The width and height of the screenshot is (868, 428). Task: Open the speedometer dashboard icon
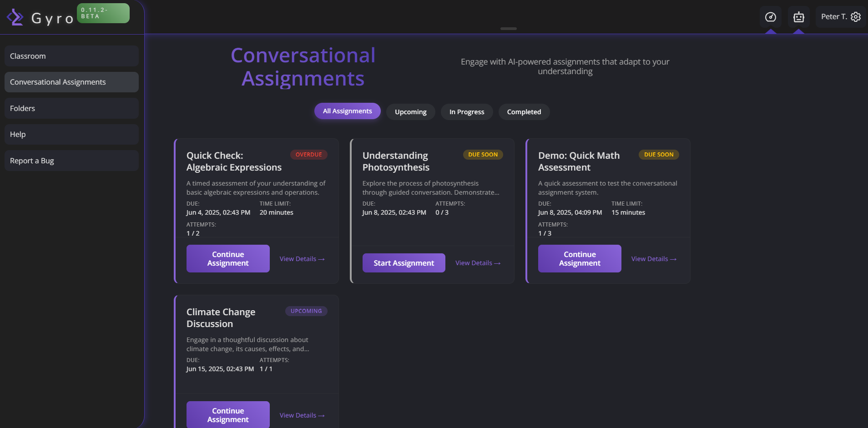(770, 17)
